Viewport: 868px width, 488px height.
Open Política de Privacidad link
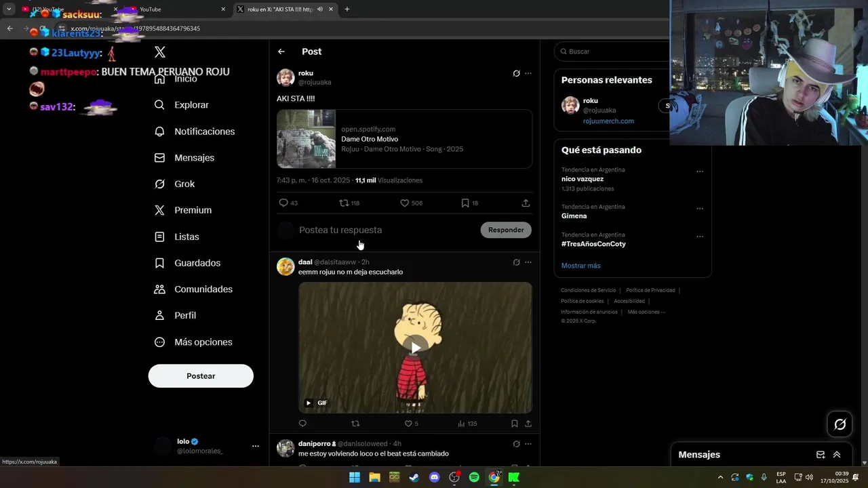click(x=650, y=290)
